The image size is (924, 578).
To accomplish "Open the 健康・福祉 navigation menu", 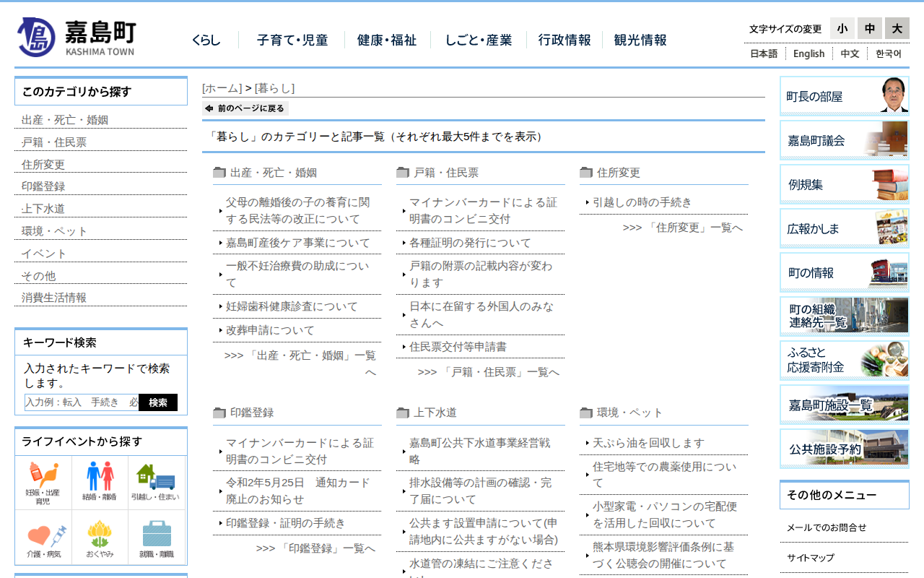I will pyautogui.click(x=387, y=40).
